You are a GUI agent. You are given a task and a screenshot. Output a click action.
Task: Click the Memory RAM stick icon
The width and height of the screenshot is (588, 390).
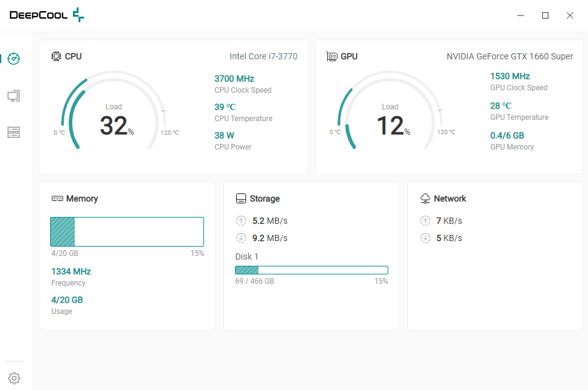58,198
